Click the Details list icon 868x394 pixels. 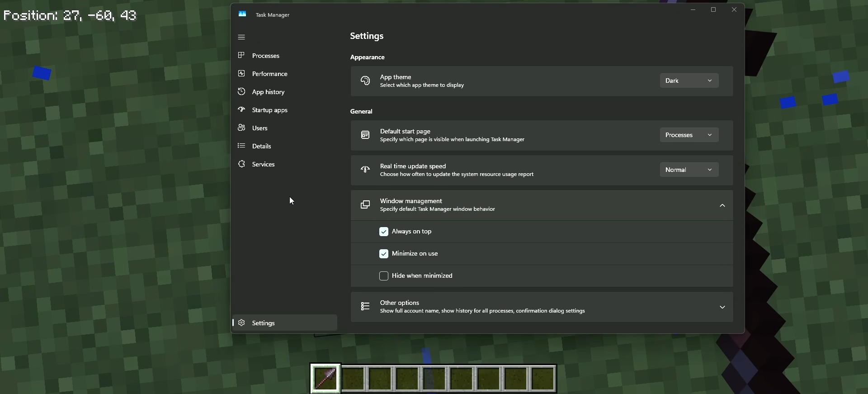241,146
